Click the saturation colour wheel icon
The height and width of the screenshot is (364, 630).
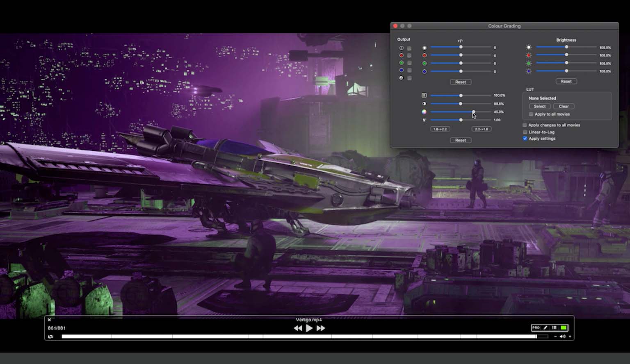(x=424, y=111)
